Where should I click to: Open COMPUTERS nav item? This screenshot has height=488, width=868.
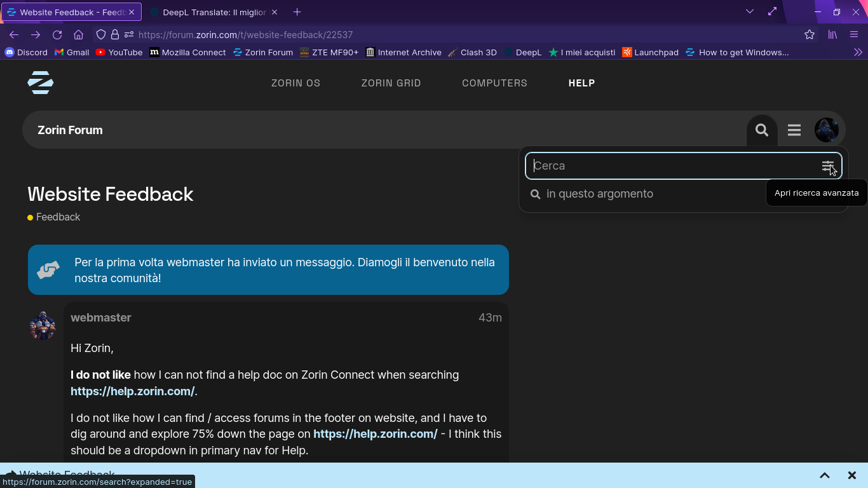click(494, 83)
